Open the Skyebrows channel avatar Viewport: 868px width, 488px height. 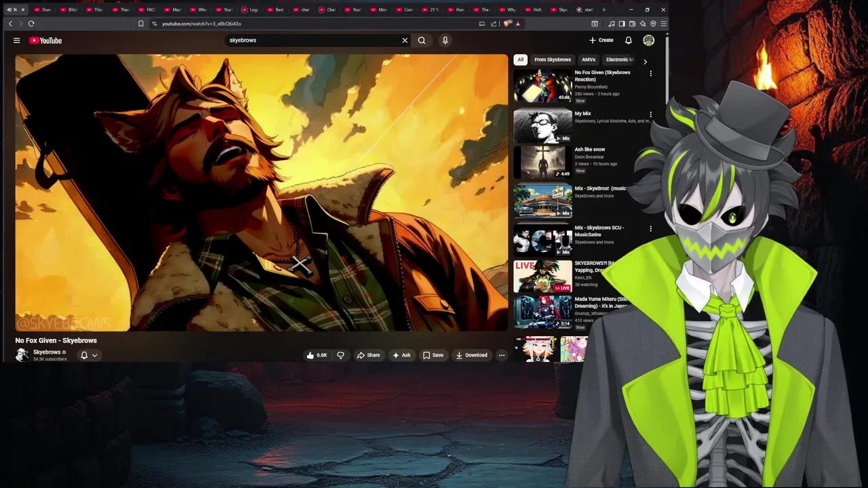coord(22,355)
